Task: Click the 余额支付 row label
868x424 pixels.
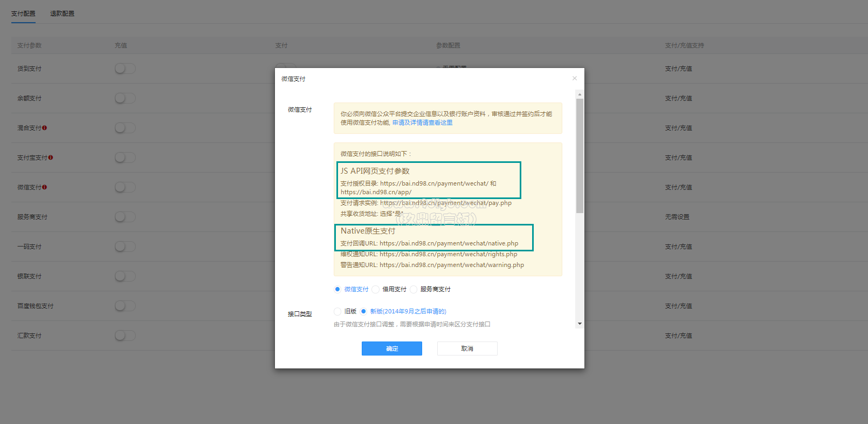Action: (x=29, y=98)
